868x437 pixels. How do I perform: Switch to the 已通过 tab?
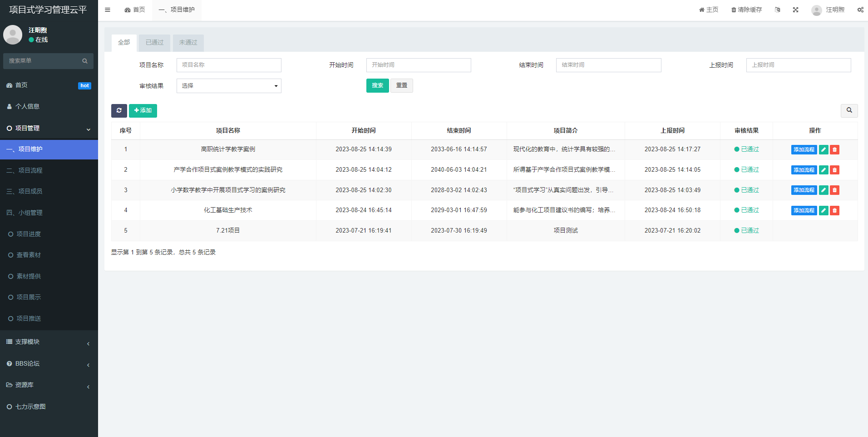pyautogui.click(x=154, y=43)
